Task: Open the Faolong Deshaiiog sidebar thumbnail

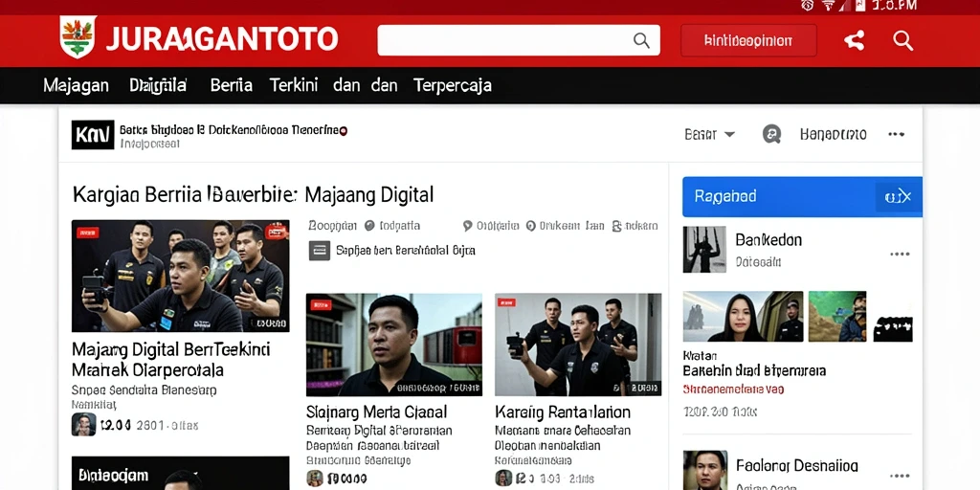Action: pyautogui.click(x=705, y=470)
